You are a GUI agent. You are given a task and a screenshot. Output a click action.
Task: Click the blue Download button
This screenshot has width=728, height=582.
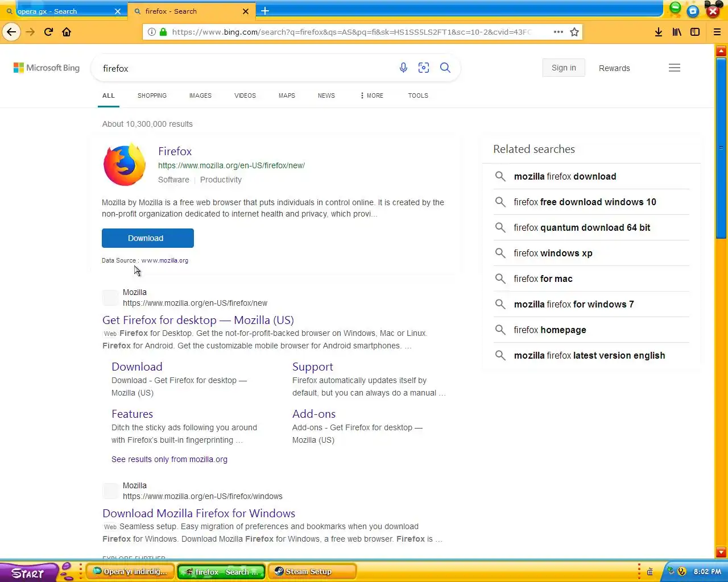click(x=148, y=238)
